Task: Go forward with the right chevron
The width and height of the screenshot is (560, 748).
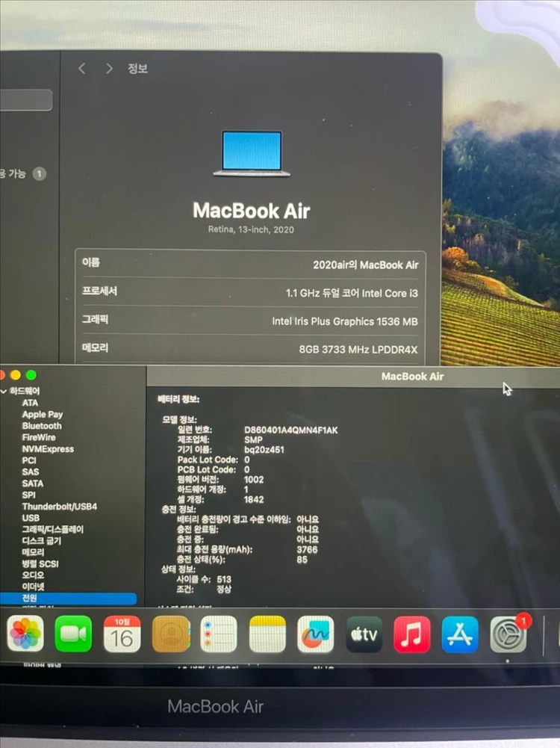Action: pos(109,69)
